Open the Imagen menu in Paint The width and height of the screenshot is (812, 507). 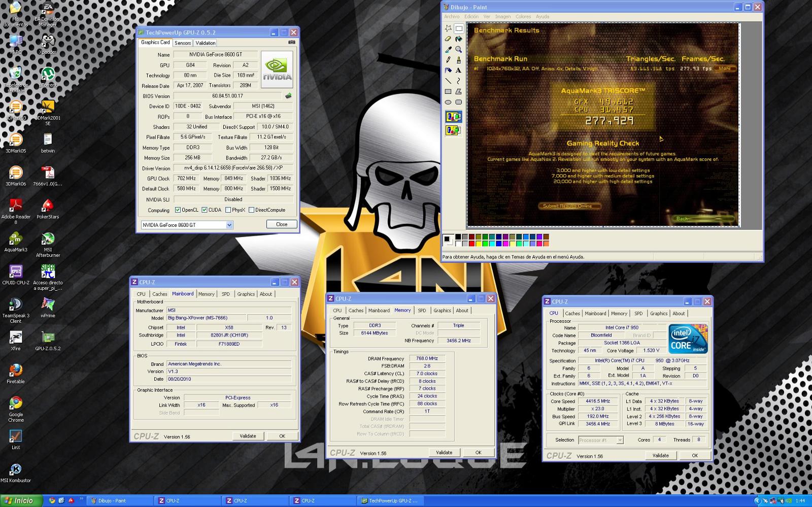(x=503, y=17)
